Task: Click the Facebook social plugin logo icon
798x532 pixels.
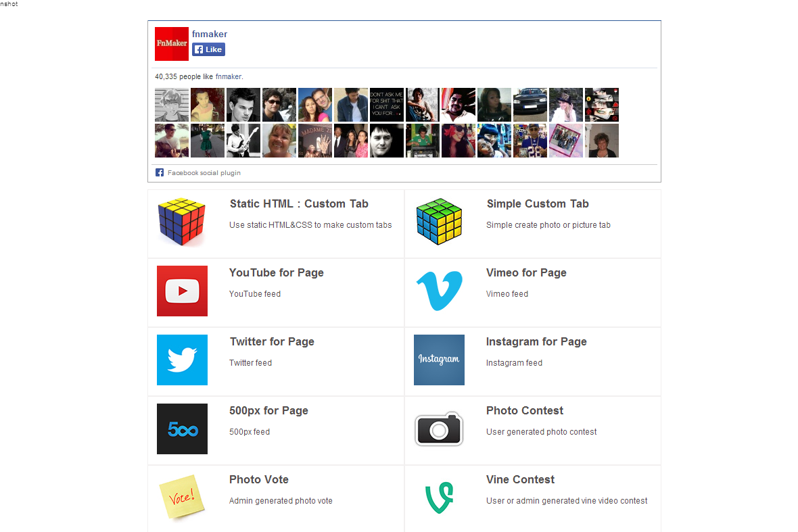Action: pos(160,172)
